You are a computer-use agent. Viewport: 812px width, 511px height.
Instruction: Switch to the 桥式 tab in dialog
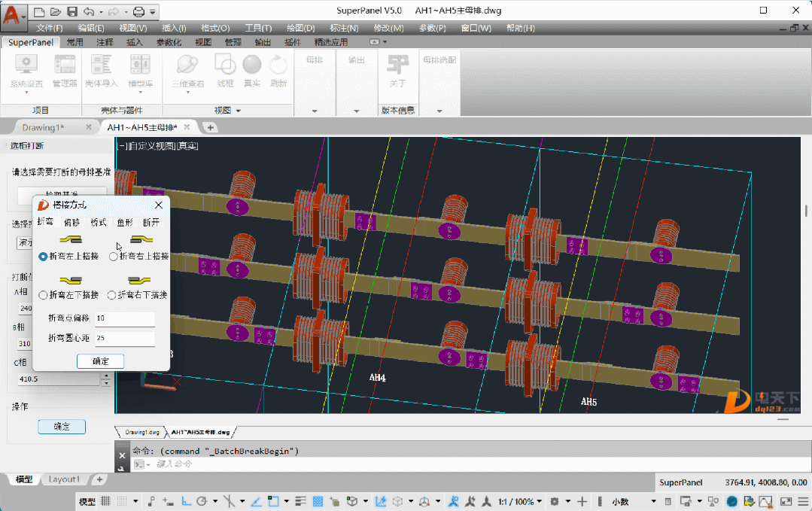(99, 222)
